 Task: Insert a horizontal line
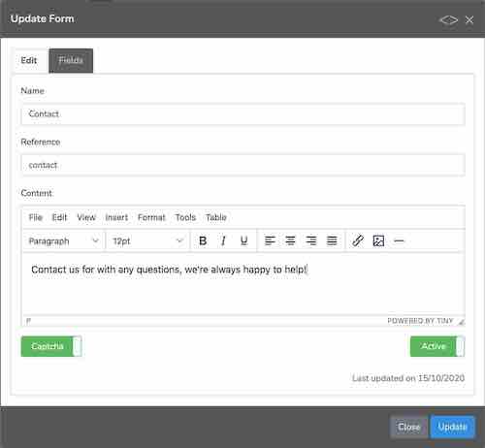399,240
